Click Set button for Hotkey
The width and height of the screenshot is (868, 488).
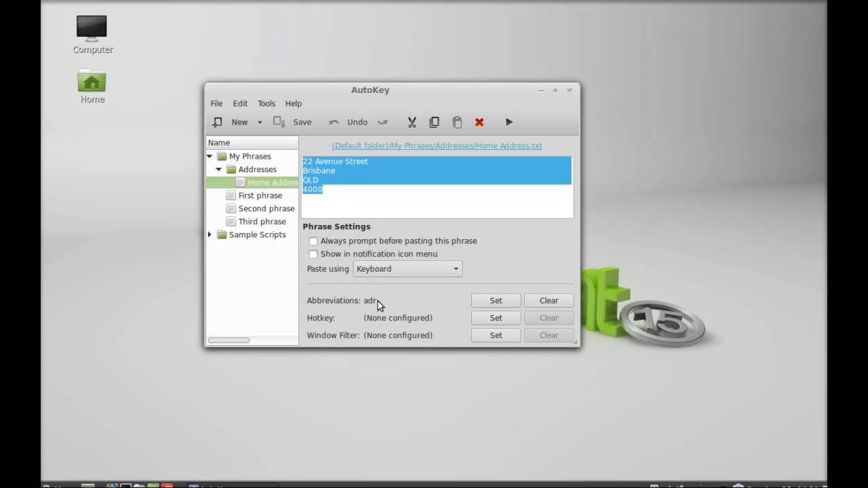pos(496,318)
